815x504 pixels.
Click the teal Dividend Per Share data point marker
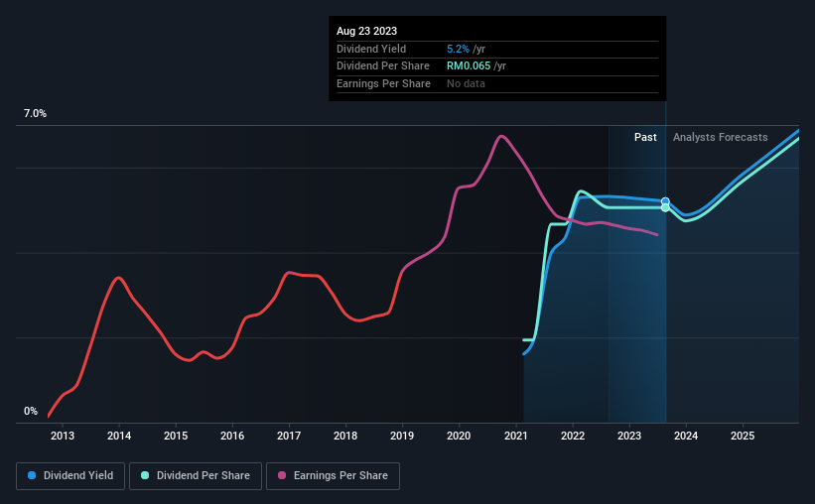[665, 207]
